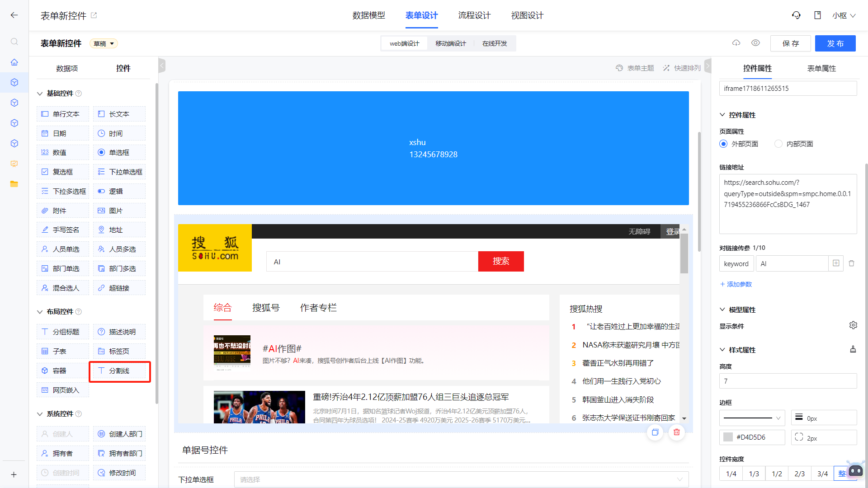Click the customer service headset icon
Image resolution: width=868 pixels, height=488 pixels.
(x=796, y=15)
